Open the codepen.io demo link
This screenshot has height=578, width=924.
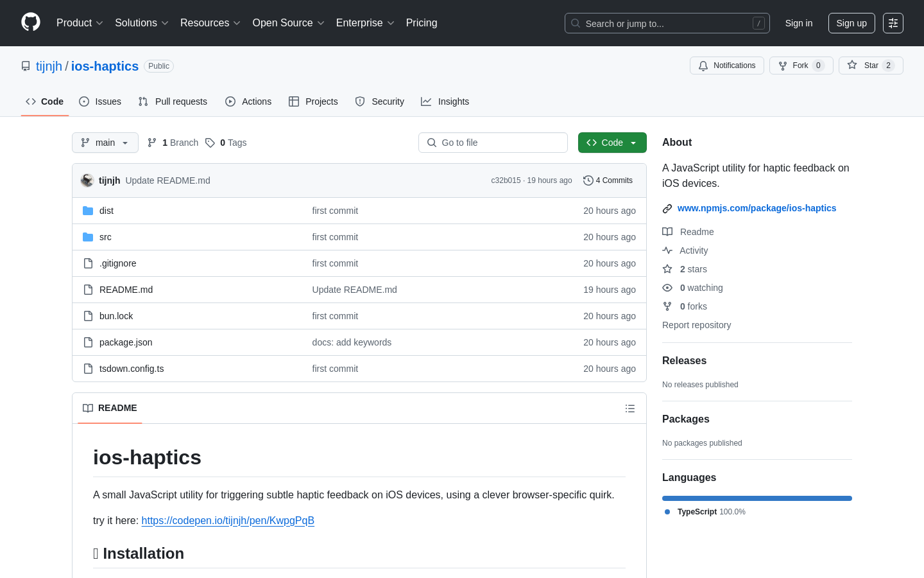(228, 521)
